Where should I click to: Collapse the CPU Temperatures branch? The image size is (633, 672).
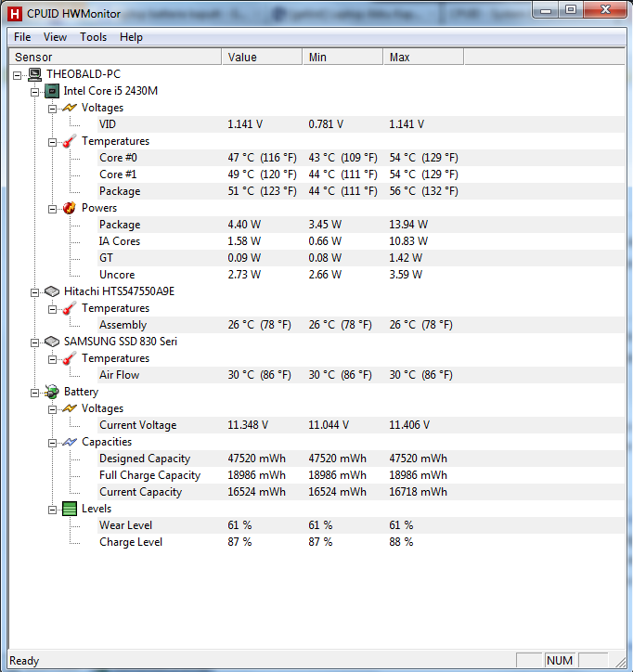click(52, 143)
